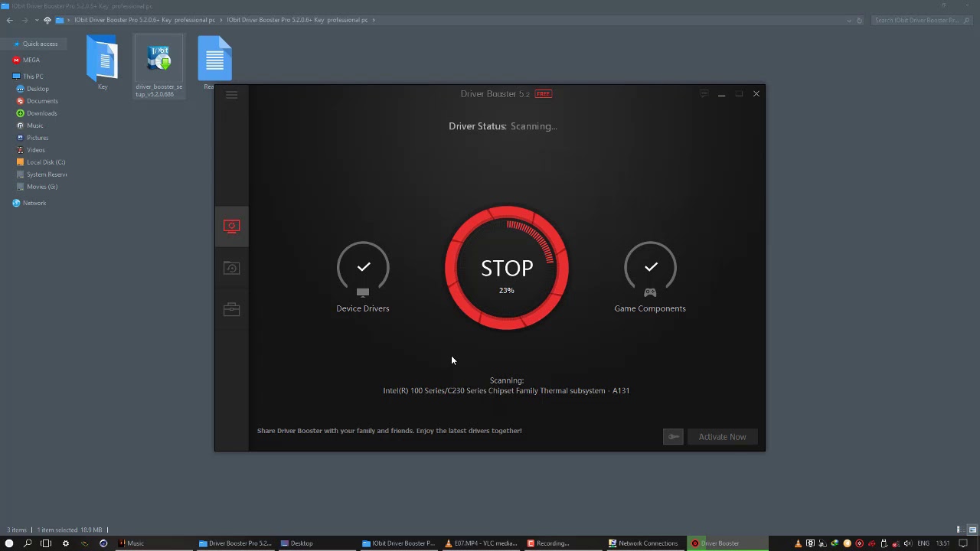Switch to Network Connections taskbar item

[x=645, y=543]
